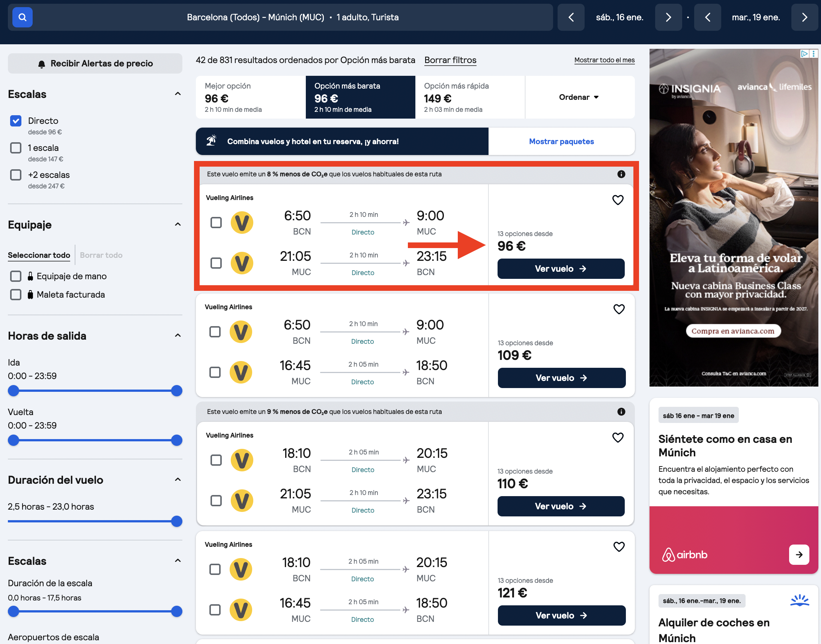Open the Ordenar sort dropdown

(x=579, y=97)
